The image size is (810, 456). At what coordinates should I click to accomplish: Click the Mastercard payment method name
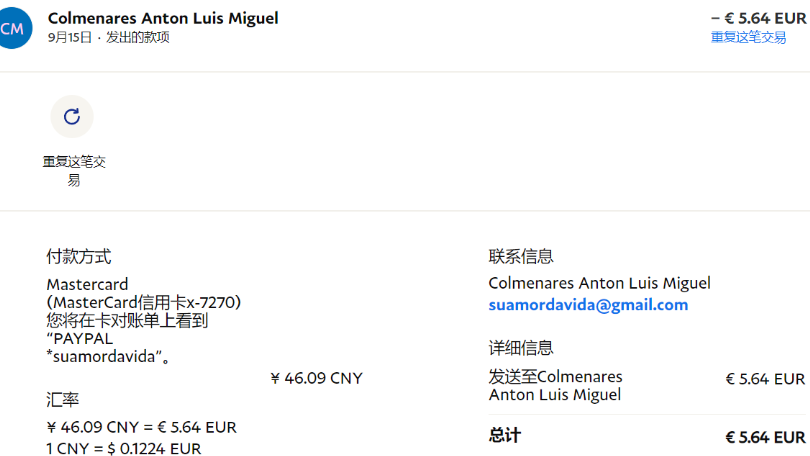pyautogui.click(x=87, y=284)
